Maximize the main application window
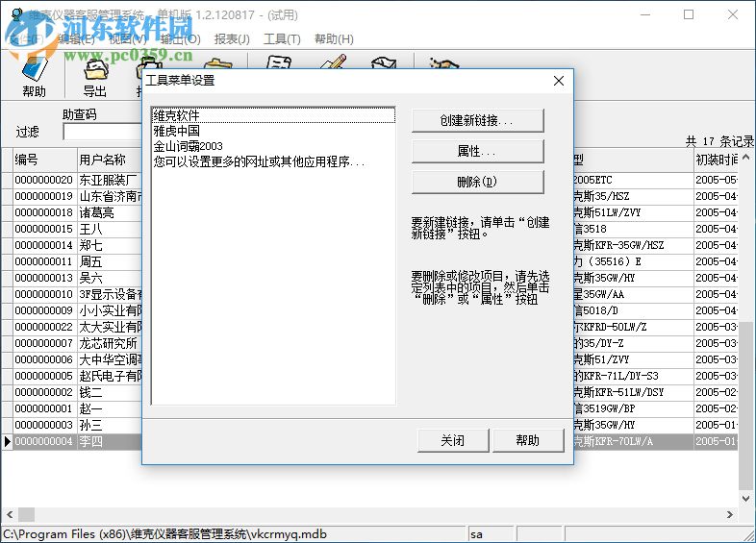Viewport: 756px width, 543px height. (x=689, y=14)
